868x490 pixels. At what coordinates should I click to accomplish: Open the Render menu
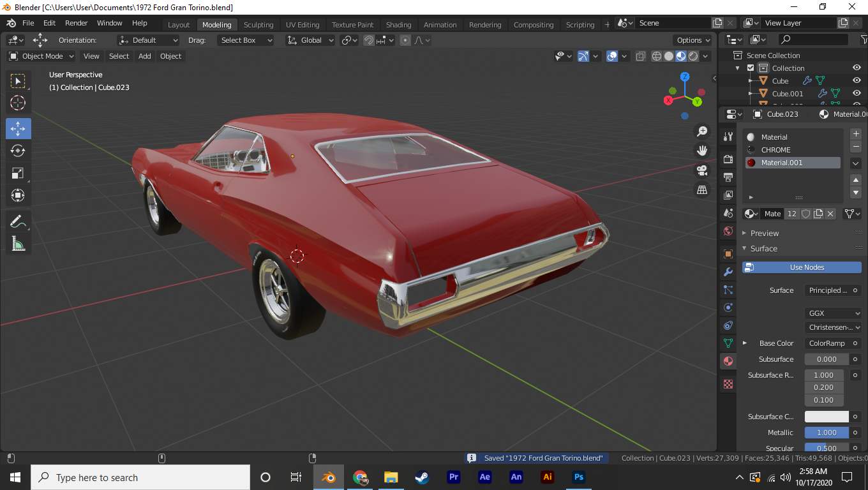[x=76, y=23]
